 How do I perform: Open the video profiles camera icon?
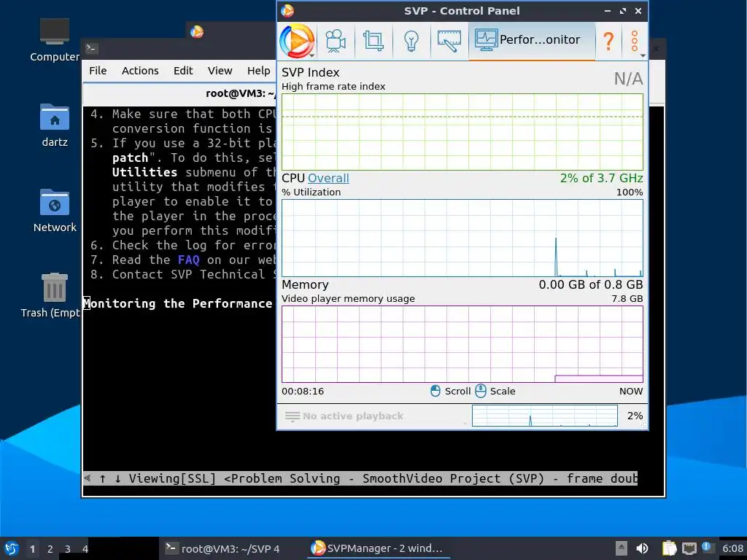click(336, 41)
